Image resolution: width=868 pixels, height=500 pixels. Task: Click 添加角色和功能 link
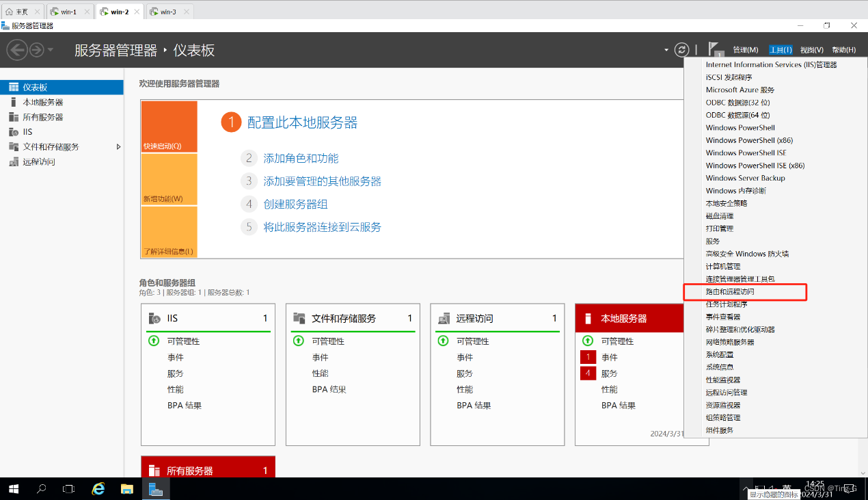(x=301, y=158)
